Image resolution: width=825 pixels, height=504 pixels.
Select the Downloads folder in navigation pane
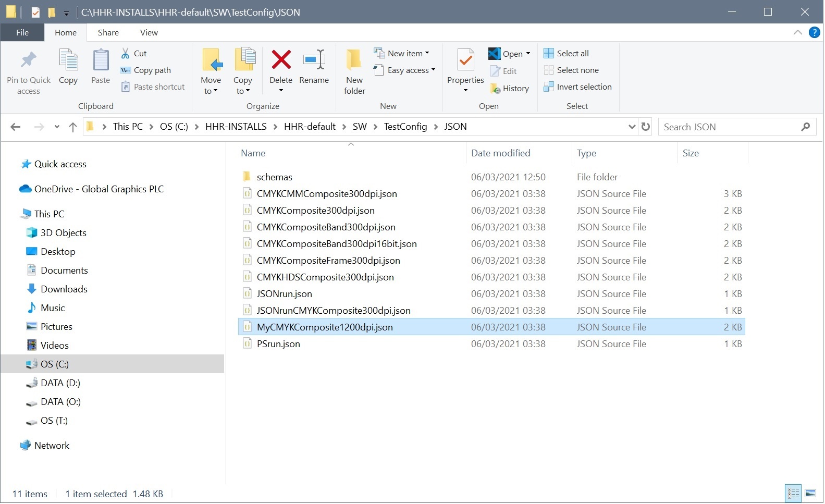pyautogui.click(x=64, y=289)
